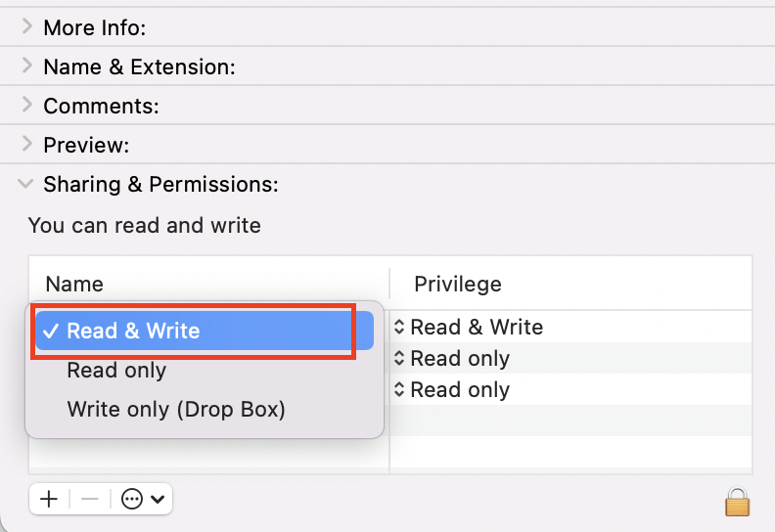Click the "You can read and write" text
The width and height of the screenshot is (775, 532).
[145, 226]
